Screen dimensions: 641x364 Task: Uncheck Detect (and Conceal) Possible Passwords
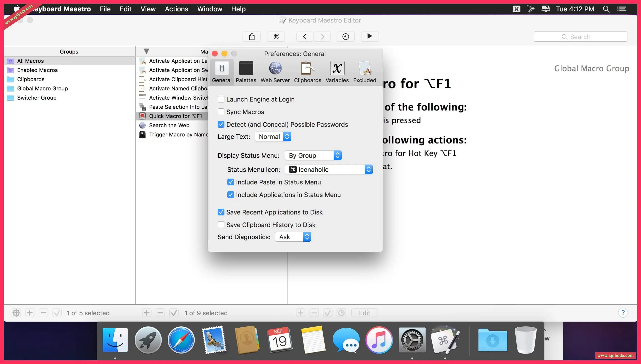click(221, 125)
